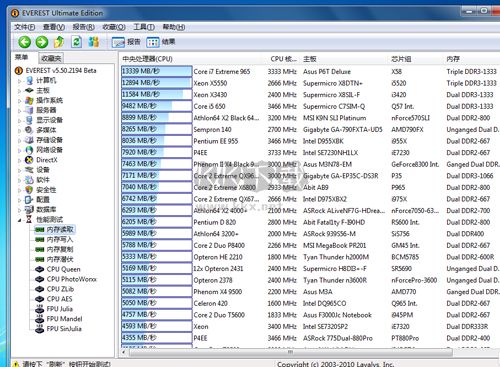Open the 报告(R) menu

coord(84,27)
